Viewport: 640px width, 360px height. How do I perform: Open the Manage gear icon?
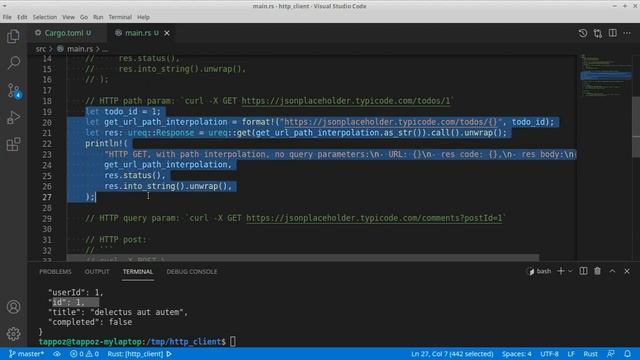(13, 333)
